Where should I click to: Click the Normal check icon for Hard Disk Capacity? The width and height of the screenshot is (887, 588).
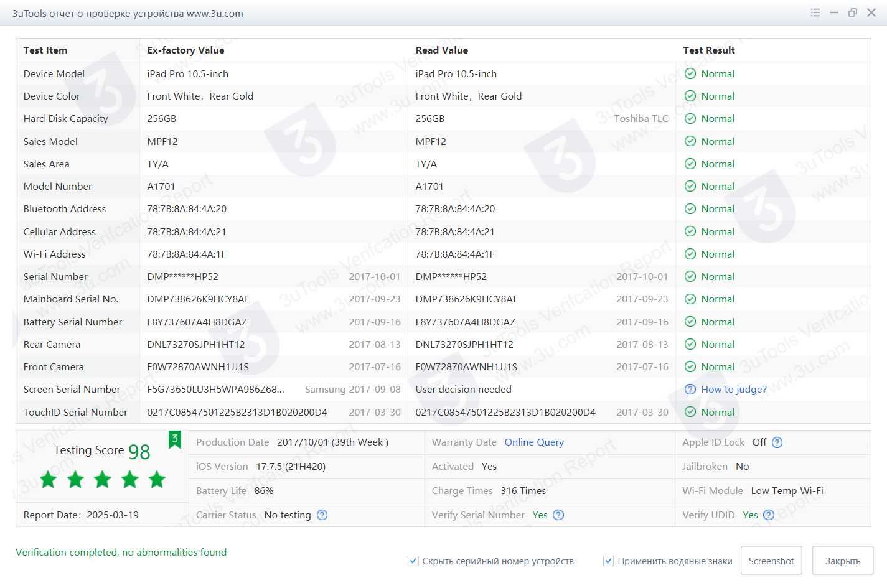690,118
